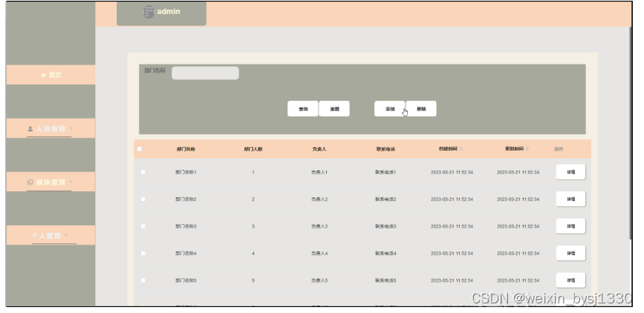Open 详情 details for 部门名称3
Image resolution: width=644 pixels, height=313 pixels.
point(571,226)
